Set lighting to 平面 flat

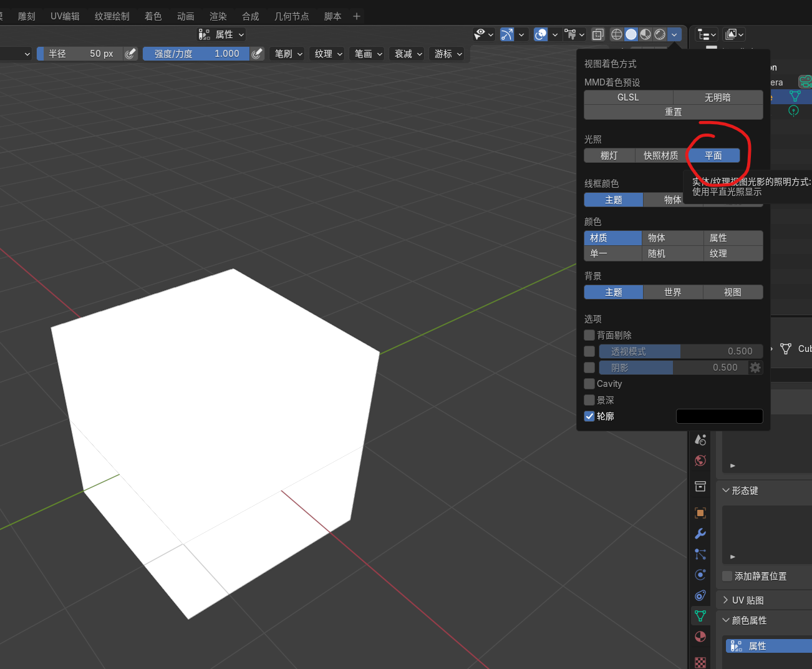pyautogui.click(x=713, y=155)
